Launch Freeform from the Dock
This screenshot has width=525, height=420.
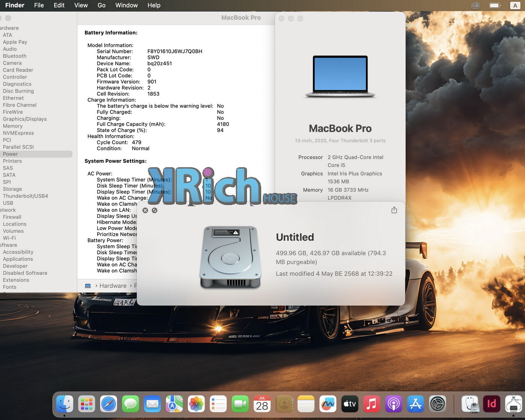(328, 404)
